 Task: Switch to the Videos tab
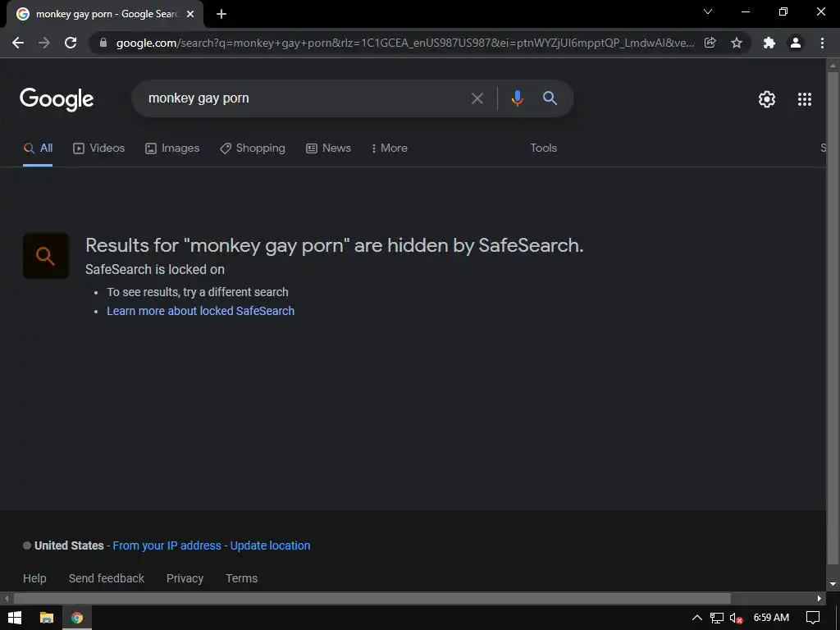pos(99,148)
